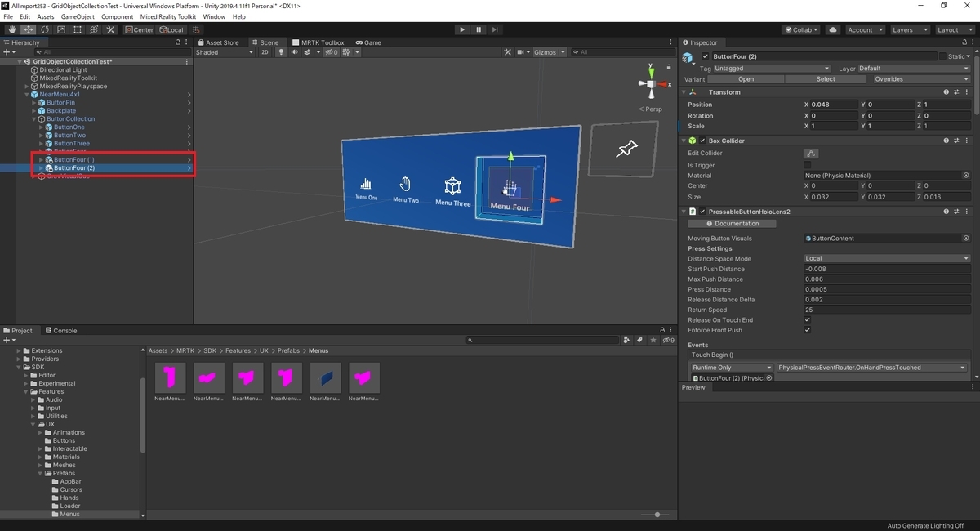This screenshot has height=531, width=980.
Task: Select the Move tool
Action: pos(28,30)
